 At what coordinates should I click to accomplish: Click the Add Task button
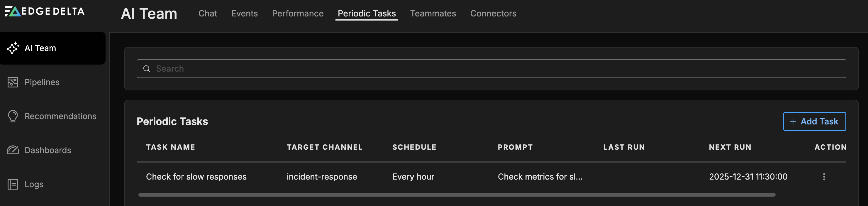pyautogui.click(x=814, y=121)
